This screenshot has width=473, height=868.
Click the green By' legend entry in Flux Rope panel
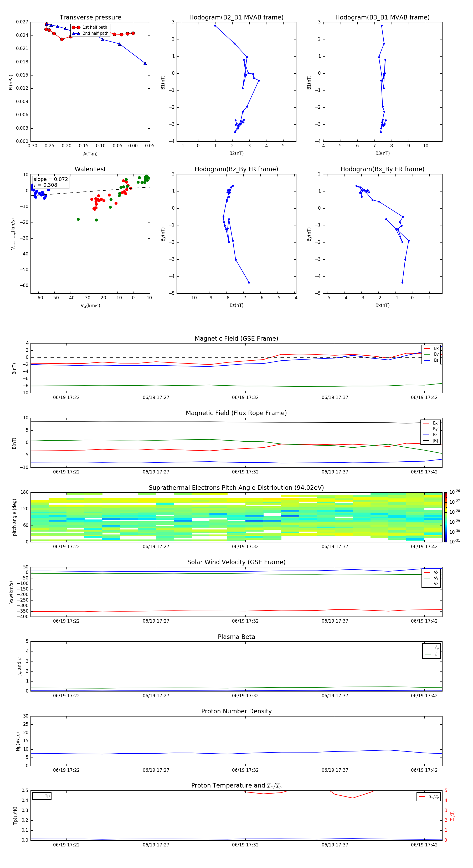[x=426, y=429]
